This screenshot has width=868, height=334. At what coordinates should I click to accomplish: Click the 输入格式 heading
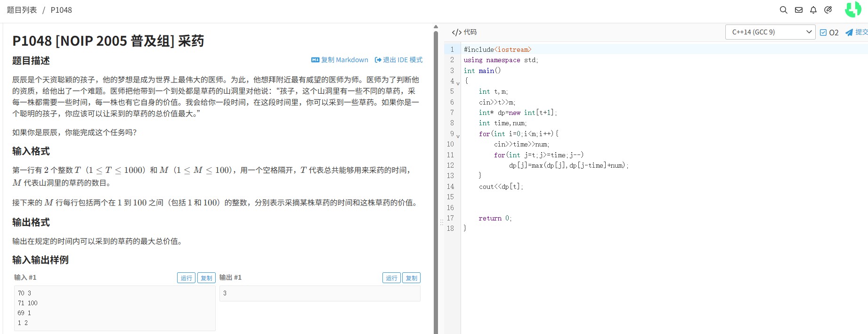[31, 151]
